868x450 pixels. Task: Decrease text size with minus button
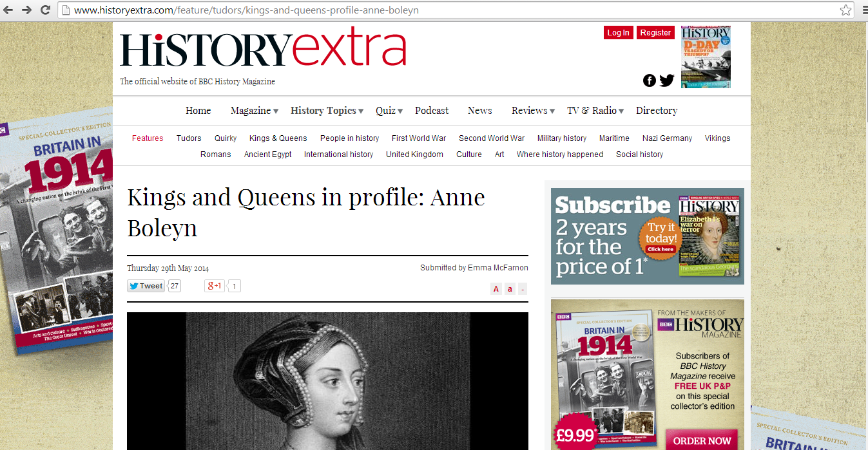point(523,289)
